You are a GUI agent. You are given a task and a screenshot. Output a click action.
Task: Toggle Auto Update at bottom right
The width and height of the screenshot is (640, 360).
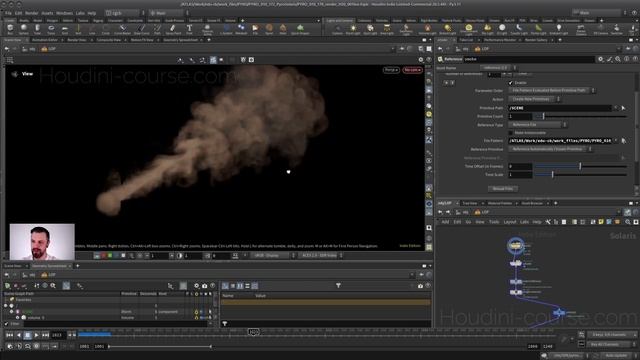coord(616,356)
